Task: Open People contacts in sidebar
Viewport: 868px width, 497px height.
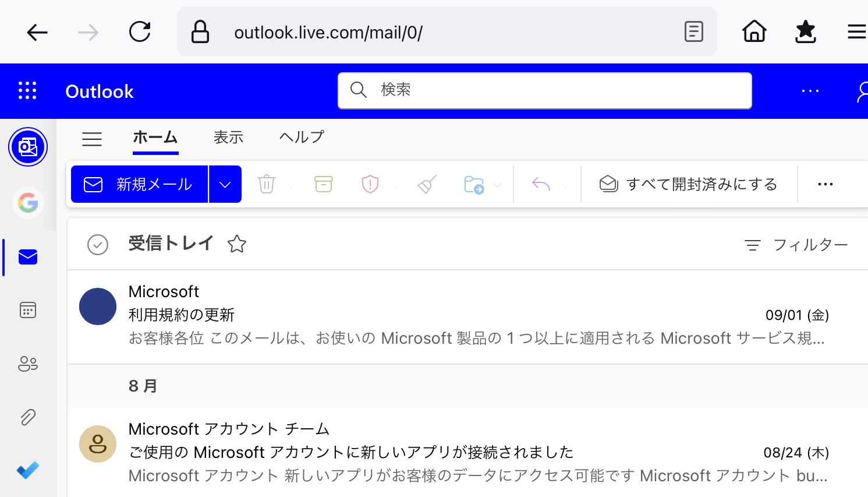Action: [28, 364]
